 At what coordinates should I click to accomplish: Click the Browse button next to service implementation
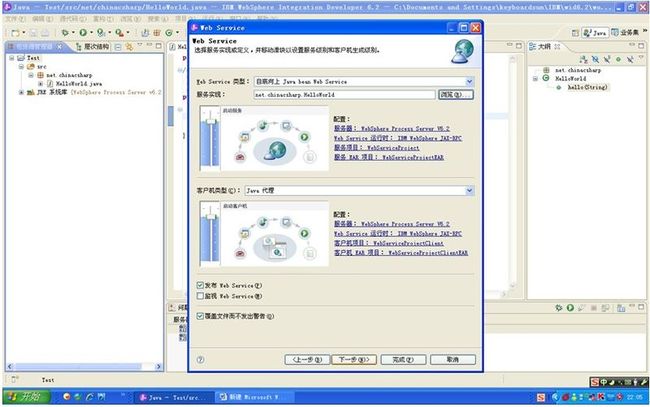456,94
